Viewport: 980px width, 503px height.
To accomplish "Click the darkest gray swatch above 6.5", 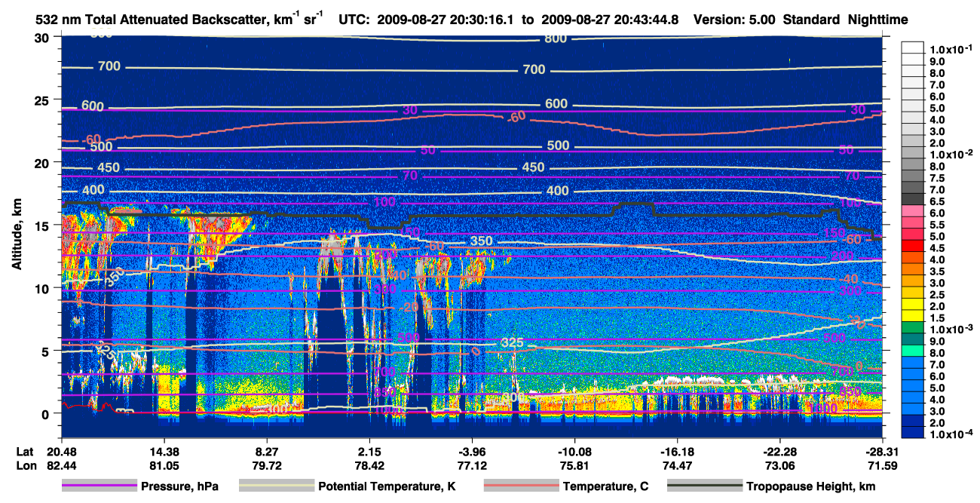I will pos(912,201).
